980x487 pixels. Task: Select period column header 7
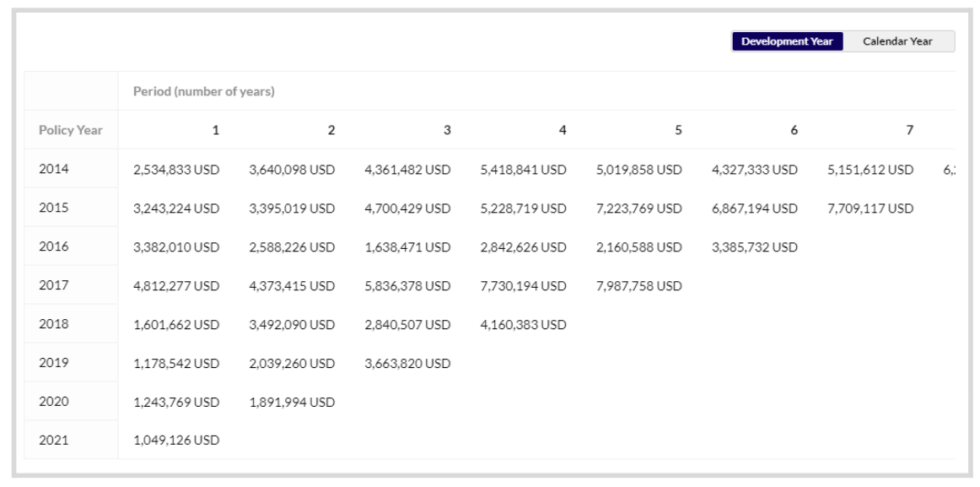pos(909,130)
